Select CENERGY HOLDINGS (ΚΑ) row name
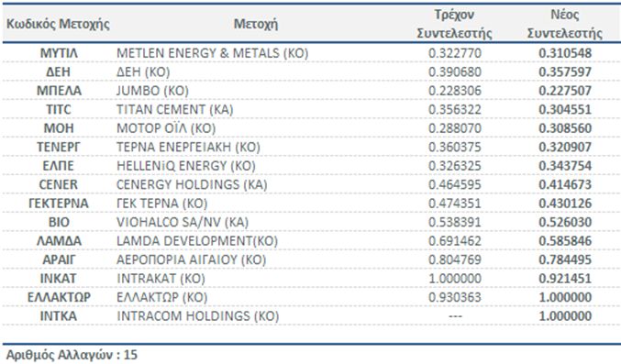The height and width of the screenshot is (364, 621). (192, 184)
